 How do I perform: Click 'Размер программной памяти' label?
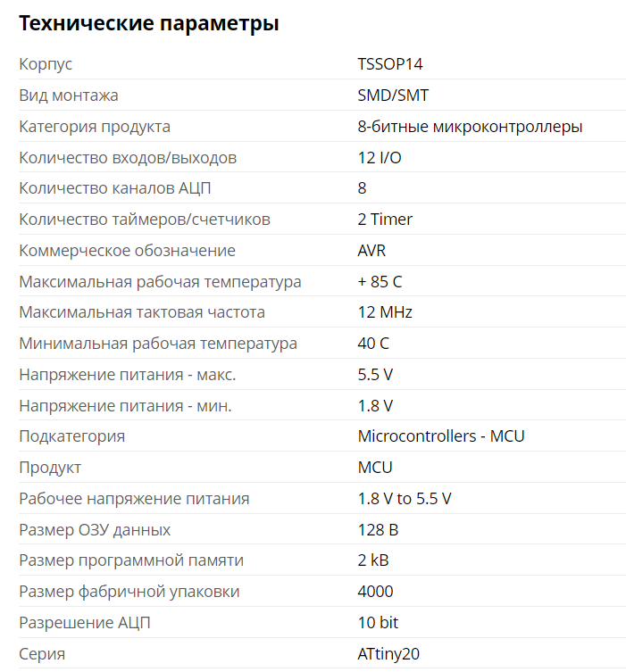[131, 560]
